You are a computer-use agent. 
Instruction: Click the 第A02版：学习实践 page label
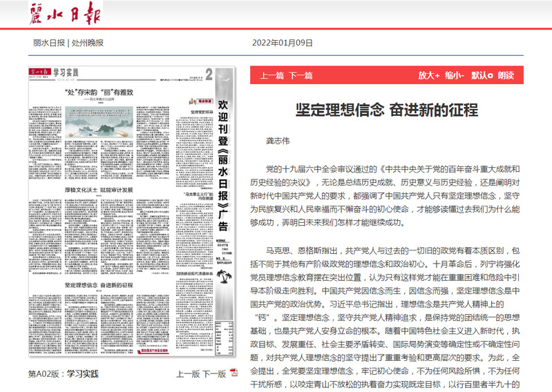62,374
